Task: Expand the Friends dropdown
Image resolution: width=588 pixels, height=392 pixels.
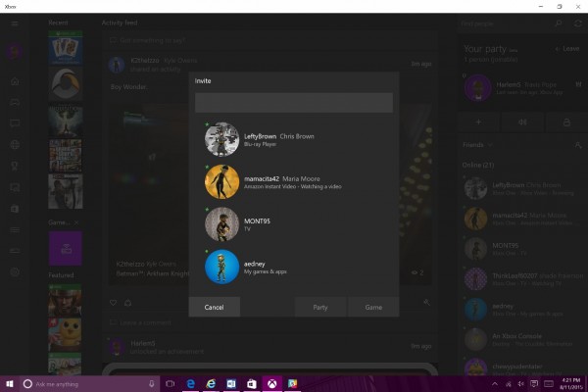Action: (x=477, y=145)
